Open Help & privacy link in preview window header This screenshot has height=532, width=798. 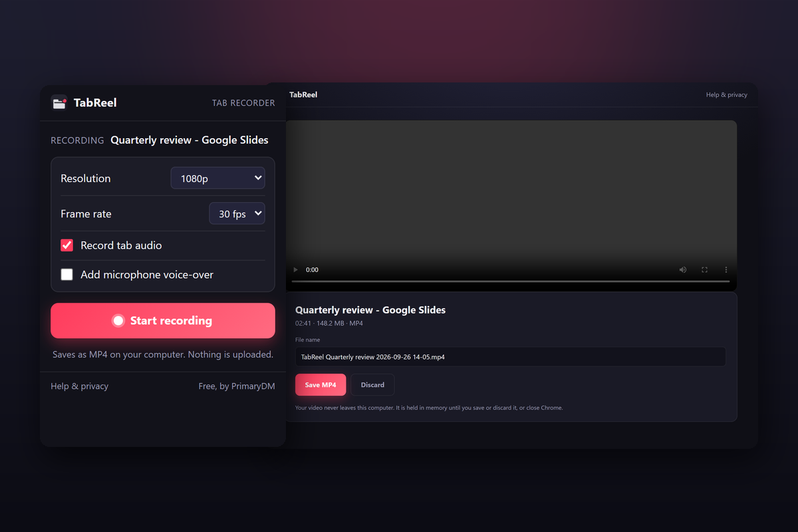point(727,95)
